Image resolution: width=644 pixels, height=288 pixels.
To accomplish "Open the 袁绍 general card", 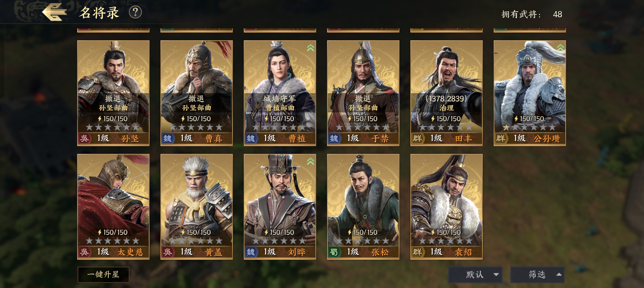I will [447, 207].
